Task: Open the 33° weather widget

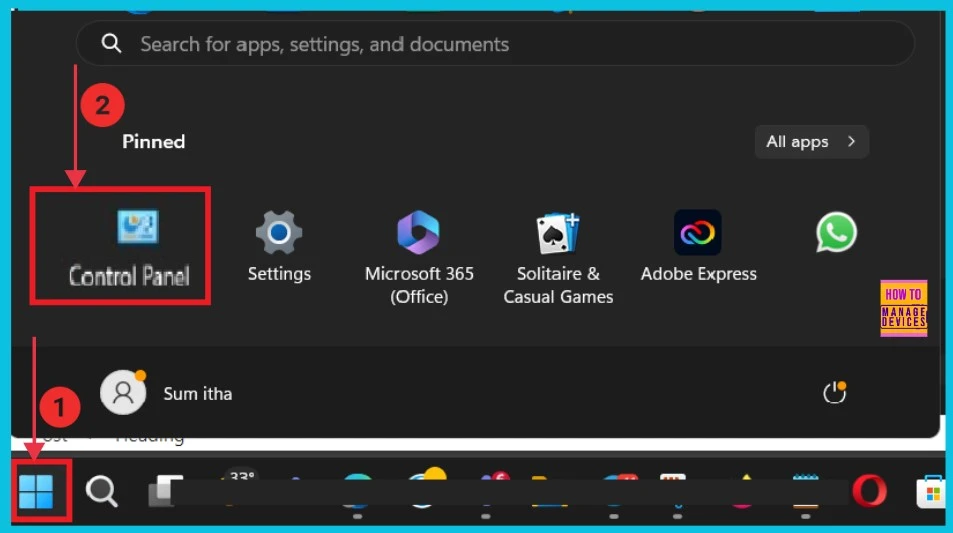Action: 240,480
